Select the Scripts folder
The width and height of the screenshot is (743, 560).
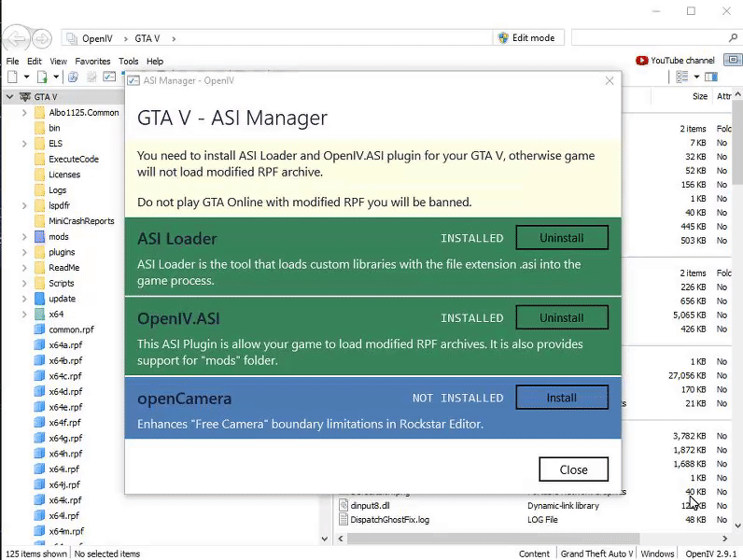(61, 284)
